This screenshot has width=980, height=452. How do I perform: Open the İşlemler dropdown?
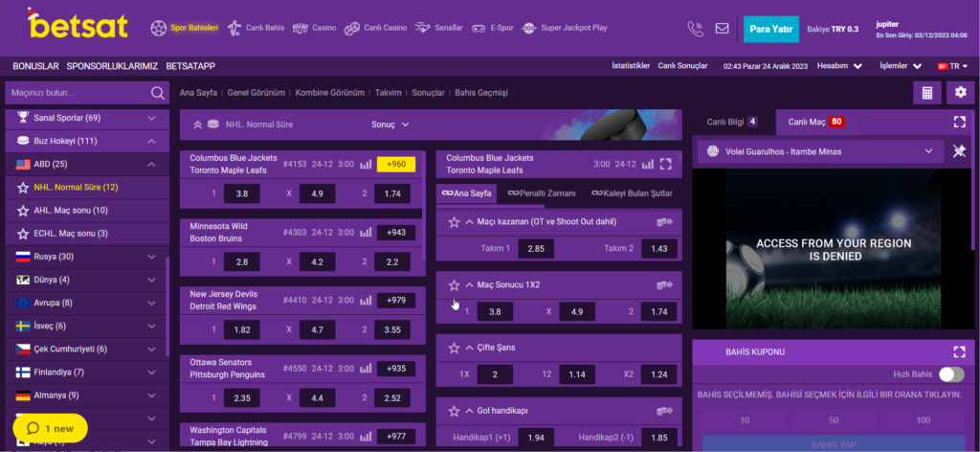pyautogui.click(x=901, y=66)
